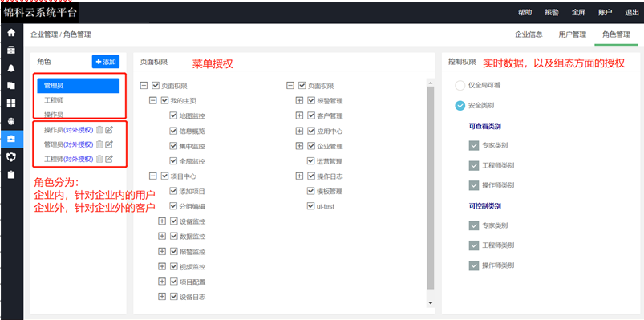Image resolution: width=644 pixels, height=320 pixels.
Task: Uncheck 专家类别 under 可查看类别
Action: [474, 145]
